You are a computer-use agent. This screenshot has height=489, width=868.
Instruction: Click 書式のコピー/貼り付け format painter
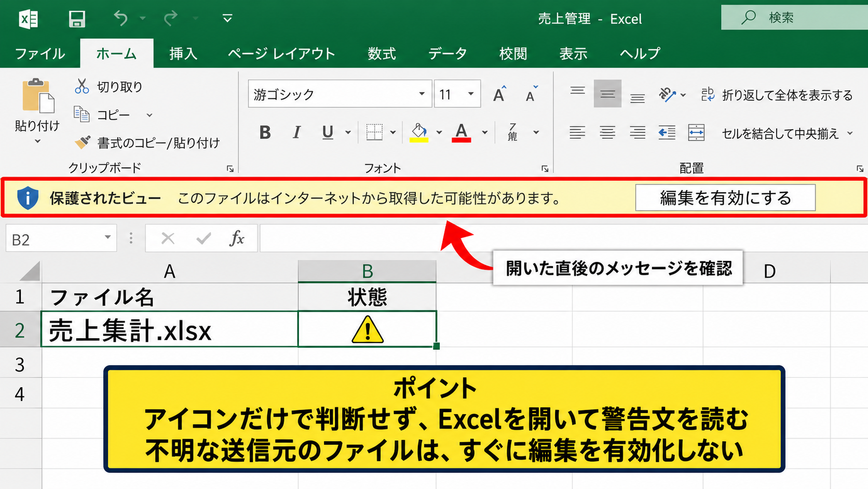click(x=147, y=142)
